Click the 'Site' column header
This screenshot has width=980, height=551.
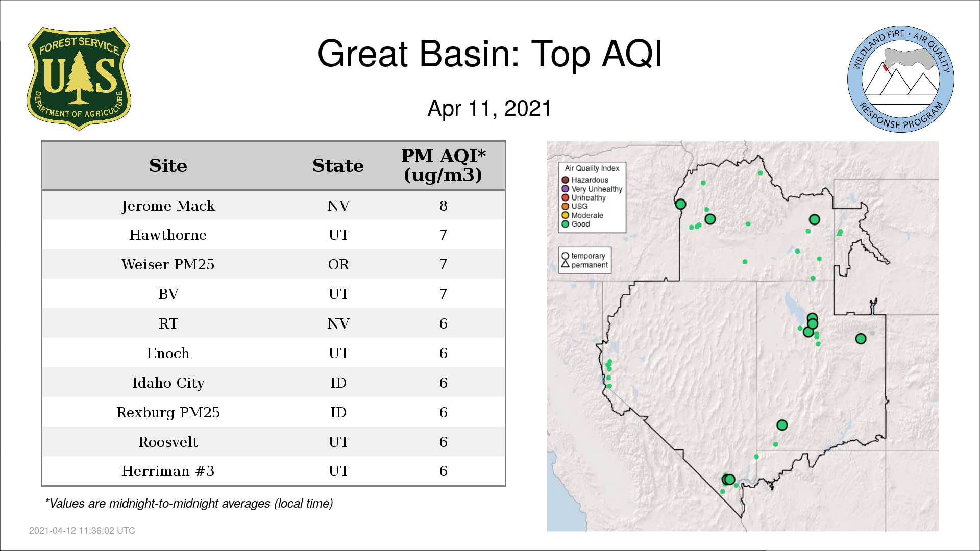tap(168, 166)
